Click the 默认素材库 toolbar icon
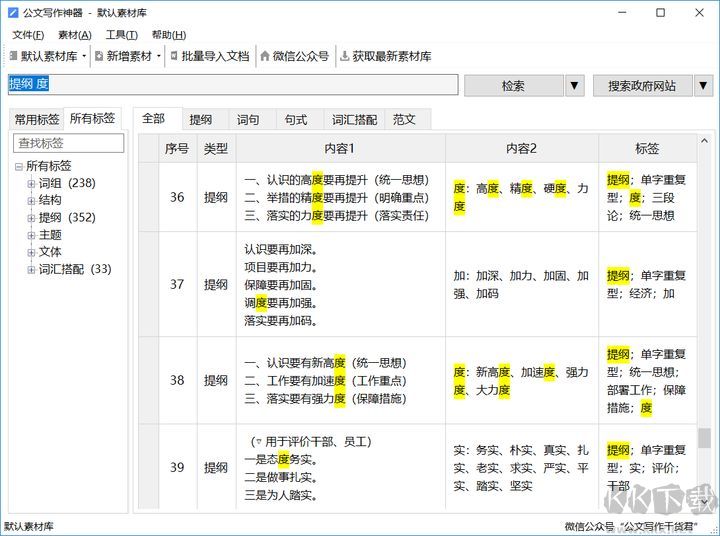Screen dimensions: 720x536 13,56
